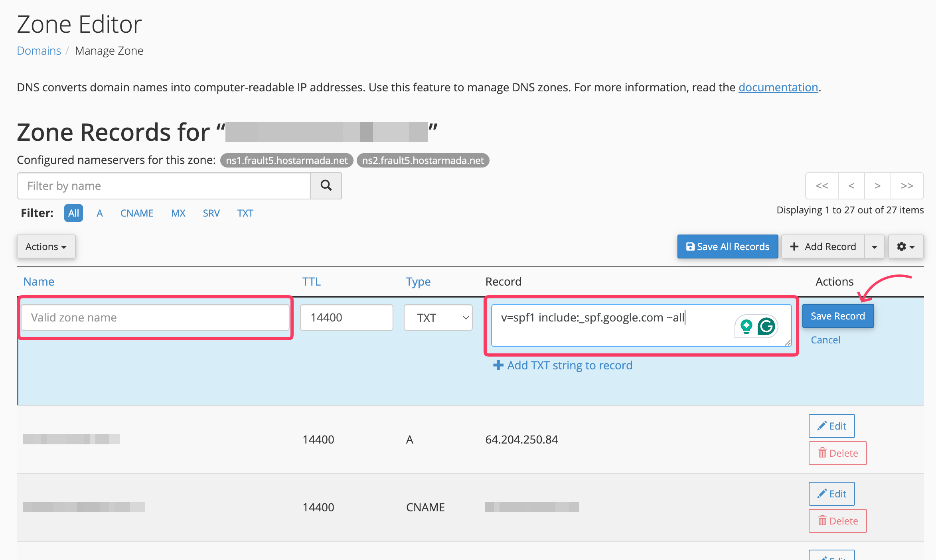Viewport: 936px width, 560px height.
Task: Click the TTL 14400 input field
Action: click(x=347, y=317)
